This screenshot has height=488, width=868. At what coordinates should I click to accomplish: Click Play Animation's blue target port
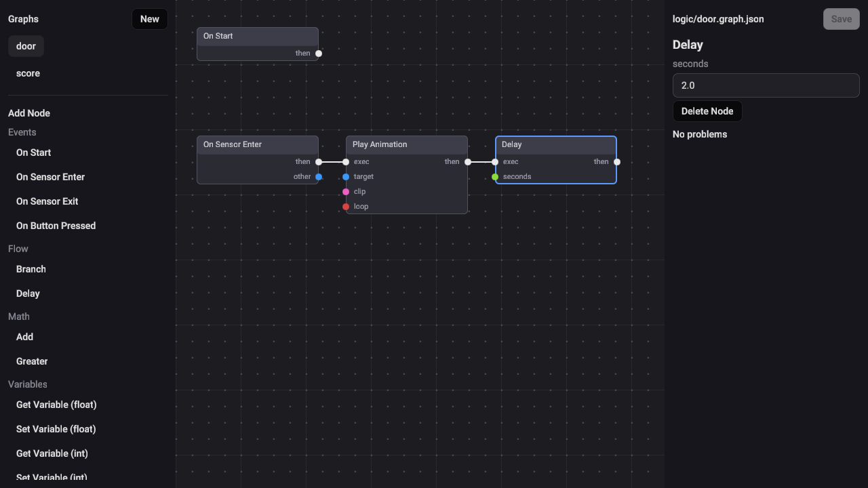point(346,177)
